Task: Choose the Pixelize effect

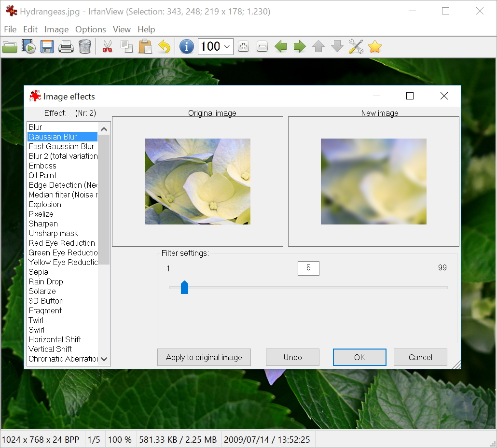Action: click(41, 214)
